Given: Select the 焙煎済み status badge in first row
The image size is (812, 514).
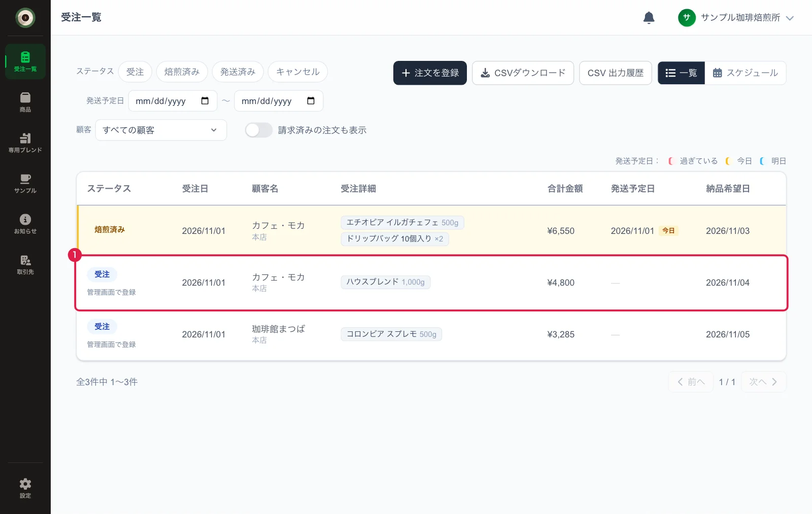Looking at the screenshot, I should point(110,230).
